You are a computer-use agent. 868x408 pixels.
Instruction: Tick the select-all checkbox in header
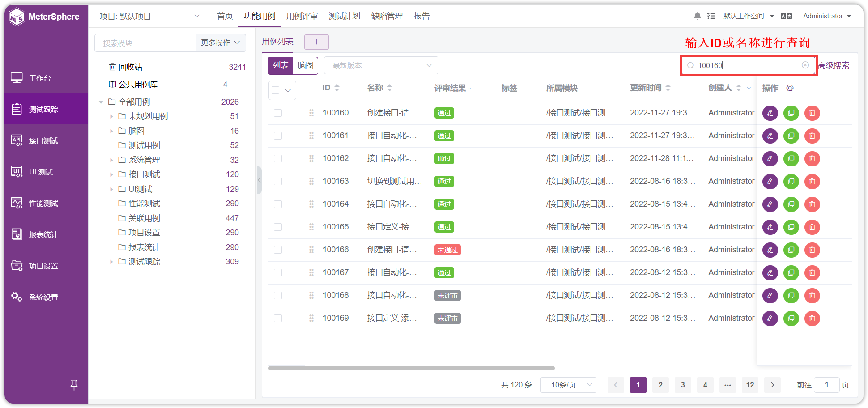276,90
